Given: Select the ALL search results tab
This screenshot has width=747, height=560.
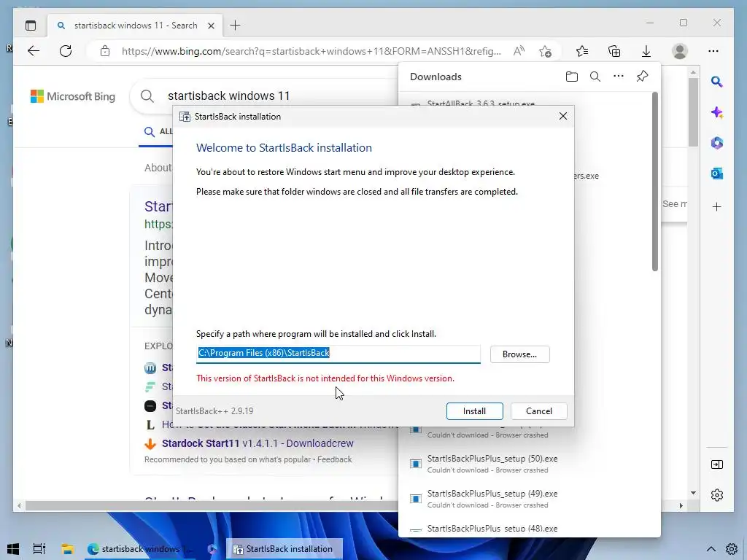Looking at the screenshot, I should click(x=158, y=131).
